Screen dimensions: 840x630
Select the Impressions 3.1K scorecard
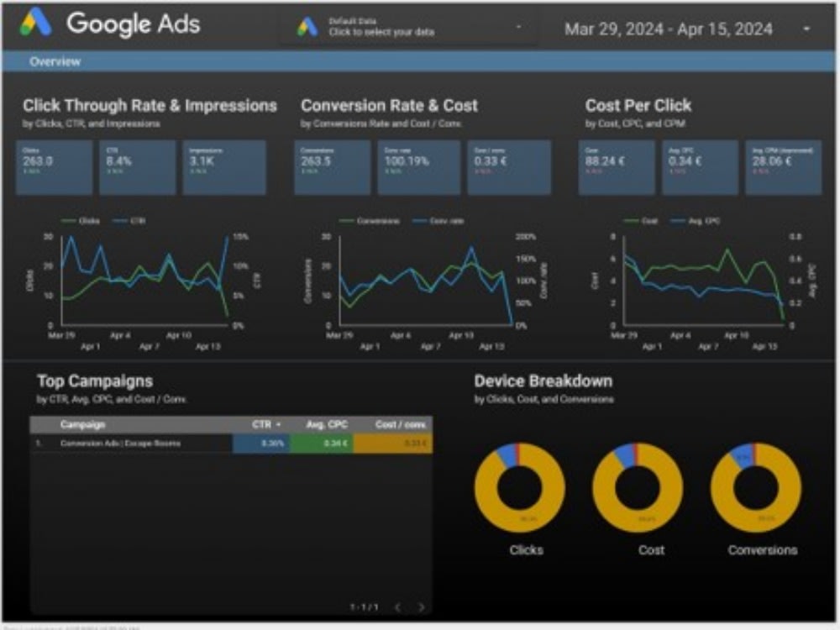click(224, 167)
